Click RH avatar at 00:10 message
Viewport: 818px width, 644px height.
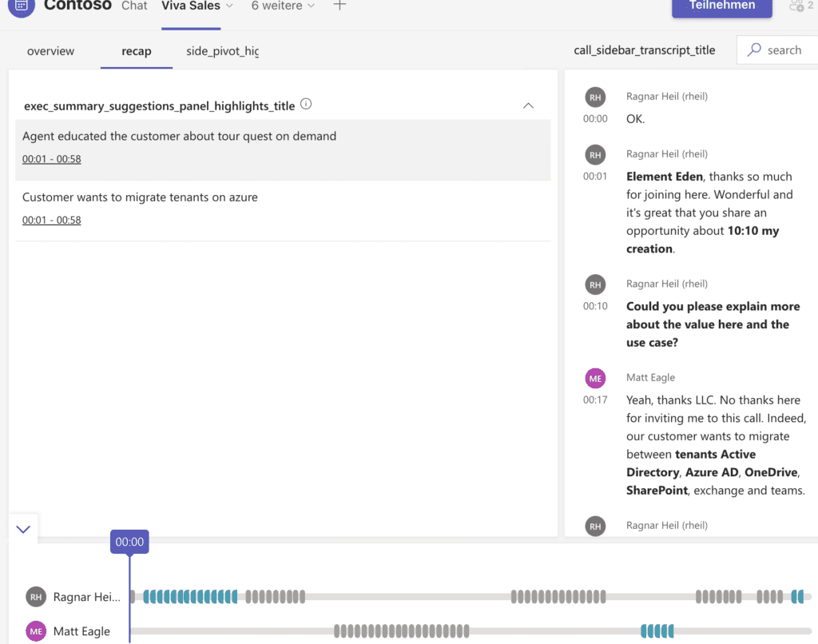click(x=595, y=285)
